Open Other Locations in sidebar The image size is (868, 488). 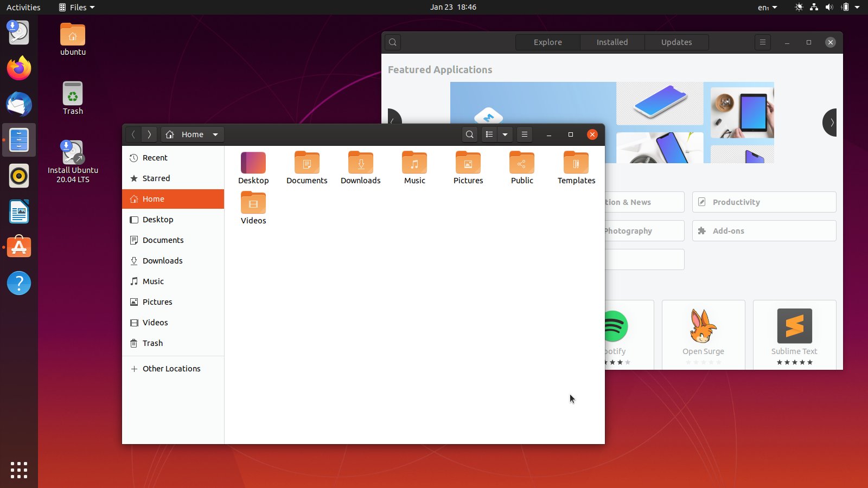click(x=173, y=369)
